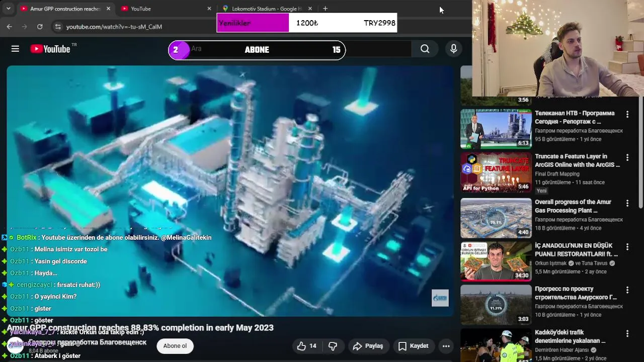
Task: Open a new browser tab
Action: [325, 9]
